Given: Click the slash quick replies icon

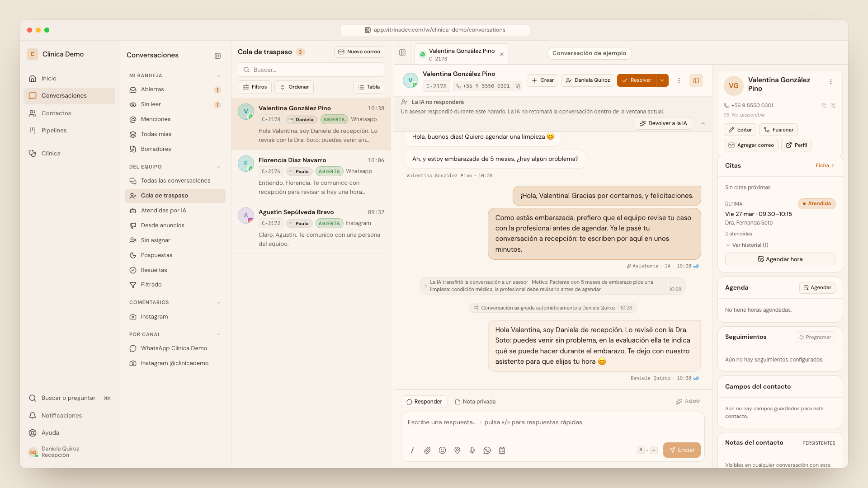Looking at the screenshot, I should click(x=412, y=450).
